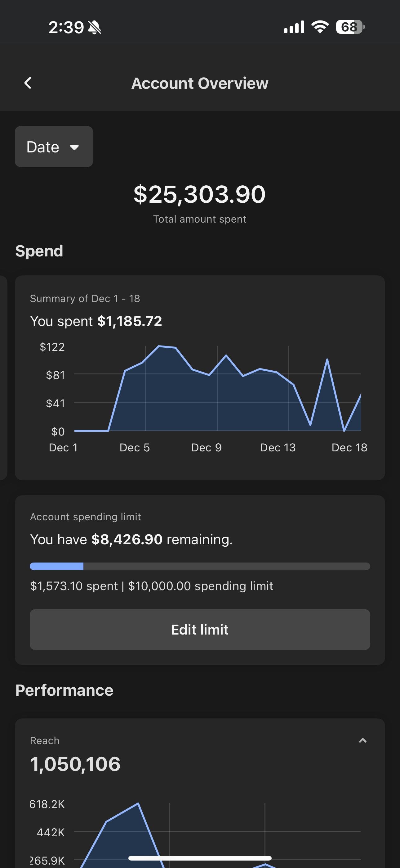Tap the spending limit progress bar
The width and height of the screenshot is (400, 868).
(200, 566)
